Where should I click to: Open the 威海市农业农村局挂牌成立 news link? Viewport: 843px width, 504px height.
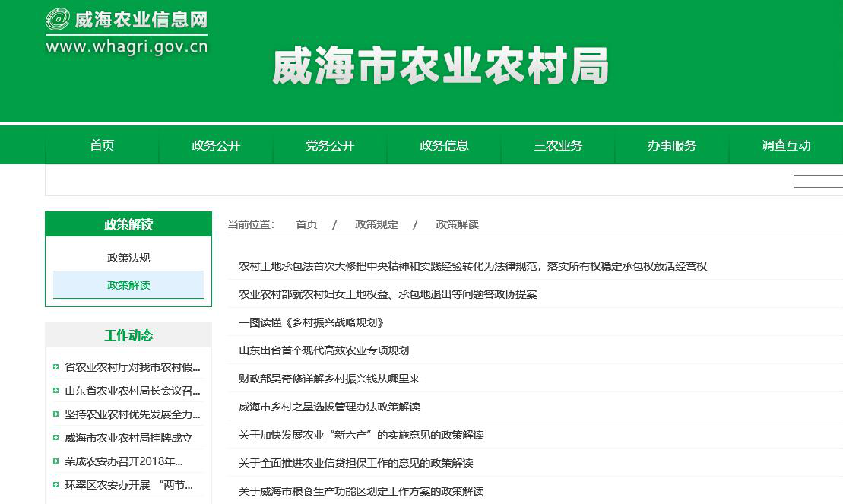(x=128, y=438)
